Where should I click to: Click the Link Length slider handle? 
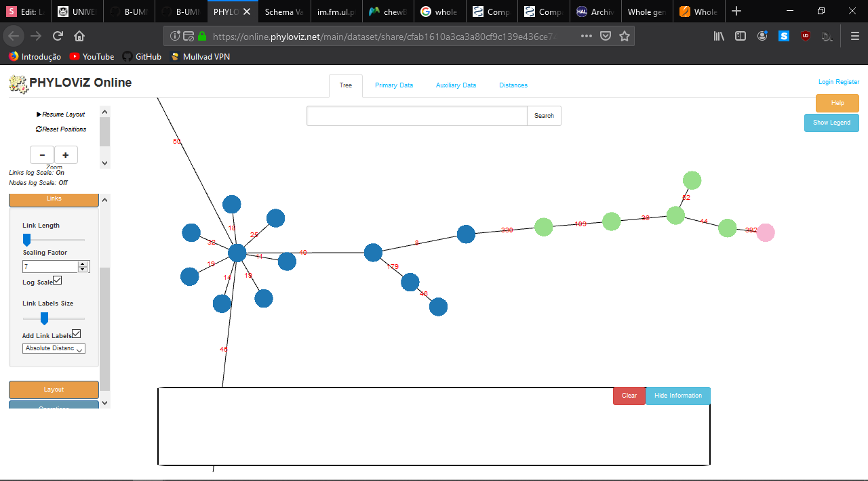tap(26, 239)
